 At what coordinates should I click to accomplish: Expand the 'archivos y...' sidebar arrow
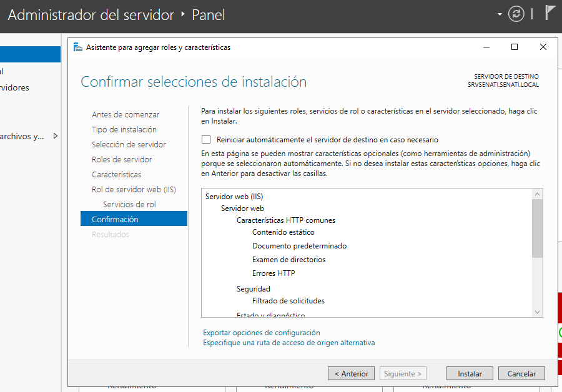(x=55, y=136)
